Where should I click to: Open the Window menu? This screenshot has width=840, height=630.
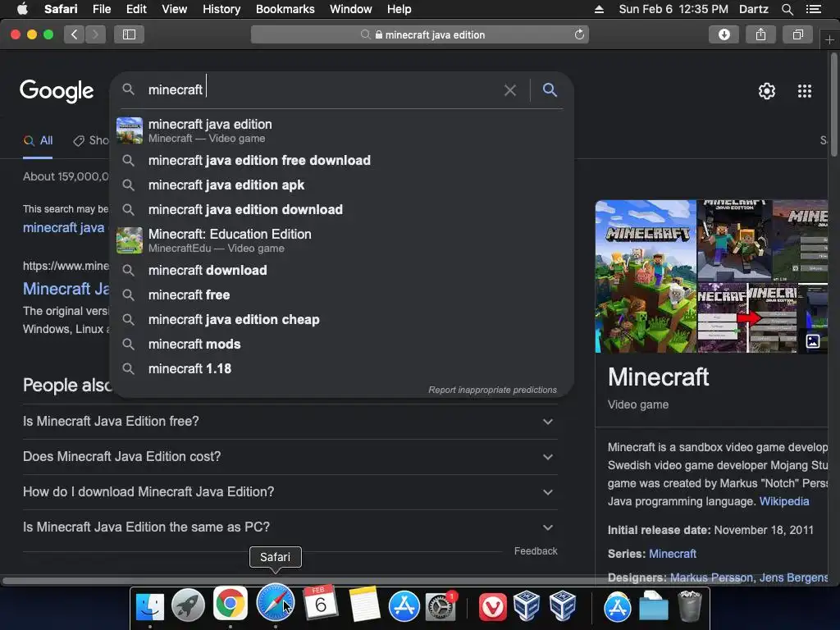point(351,9)
